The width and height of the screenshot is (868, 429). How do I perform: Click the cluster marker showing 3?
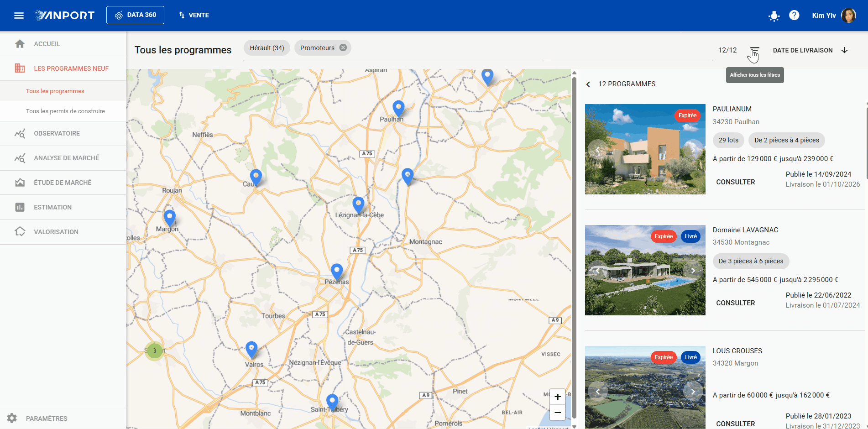tap(155, 351)
